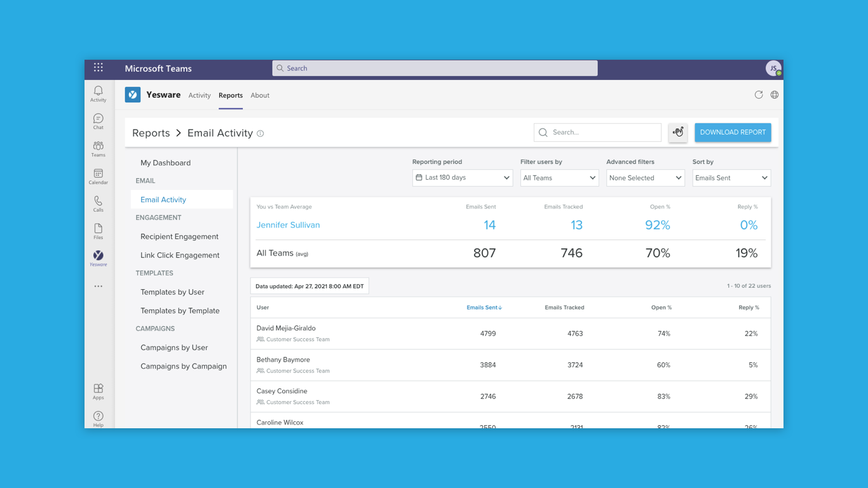
Task: Open the Sort by Emails Sent dropdown
Action: [x=731, y=178]
